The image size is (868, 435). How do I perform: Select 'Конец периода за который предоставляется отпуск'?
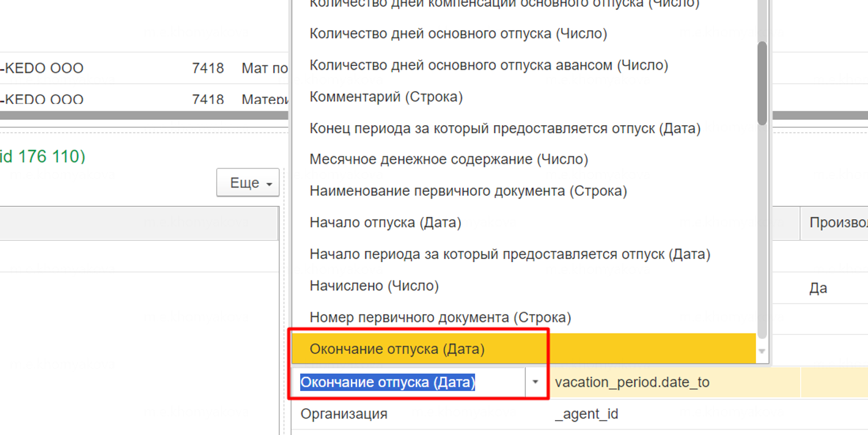[x=504, y=129]
